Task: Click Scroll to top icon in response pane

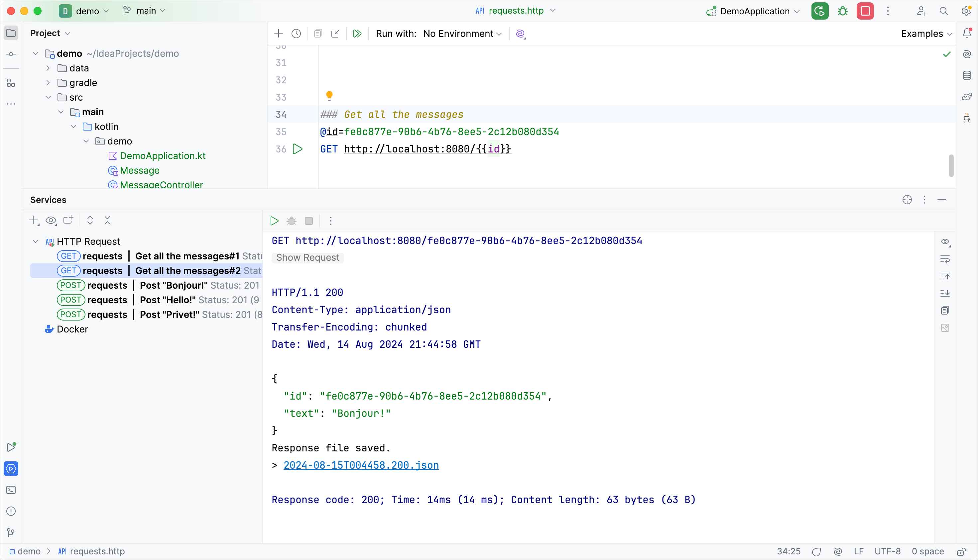Action: pyautogui.click(x=945, y=276)
